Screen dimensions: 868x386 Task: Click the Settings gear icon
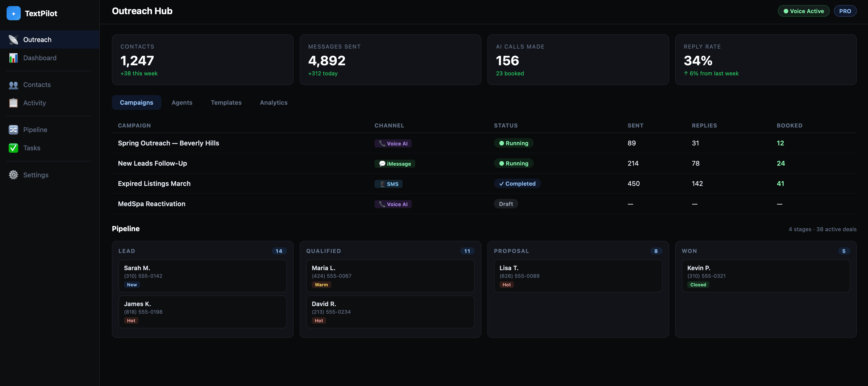click(13, 175)
